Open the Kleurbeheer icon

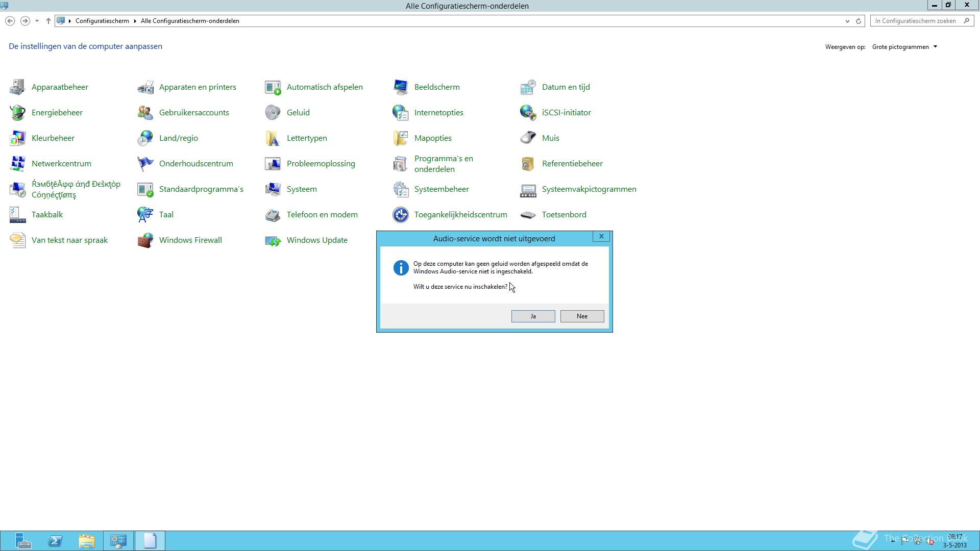tap(17, 138)
